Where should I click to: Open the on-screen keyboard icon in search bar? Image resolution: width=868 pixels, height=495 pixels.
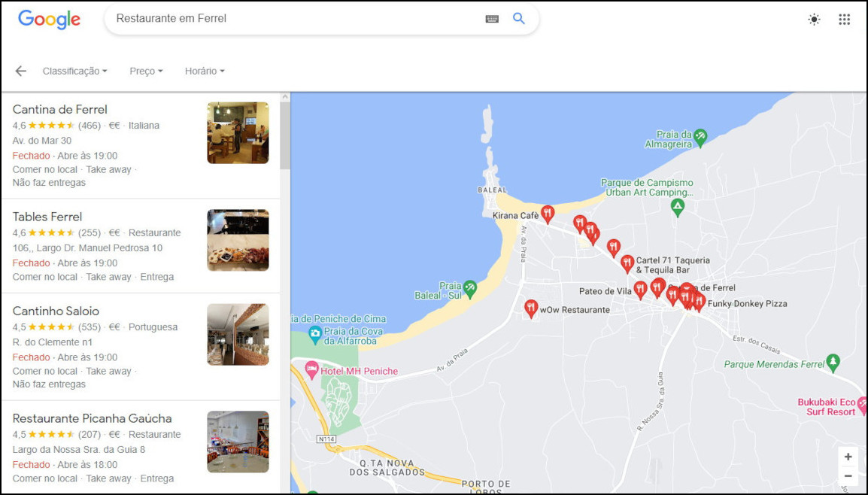click(492, 19)
